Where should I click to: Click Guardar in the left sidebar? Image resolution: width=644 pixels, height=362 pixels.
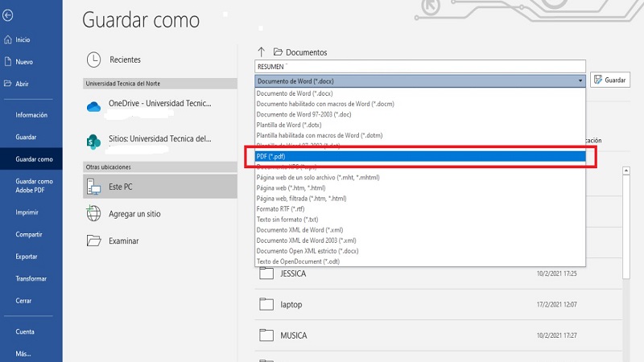click(x=26, y=137)
